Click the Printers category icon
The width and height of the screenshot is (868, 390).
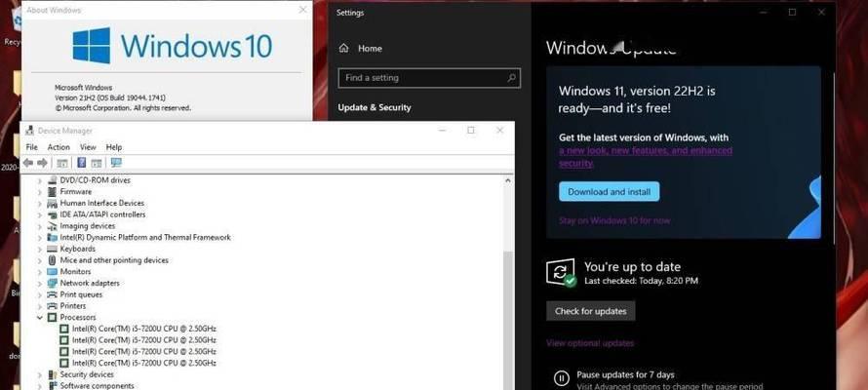click(52, 306)
